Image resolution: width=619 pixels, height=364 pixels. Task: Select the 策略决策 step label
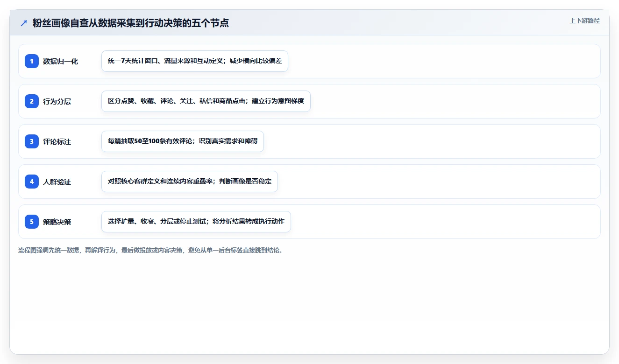pos(57,222)
